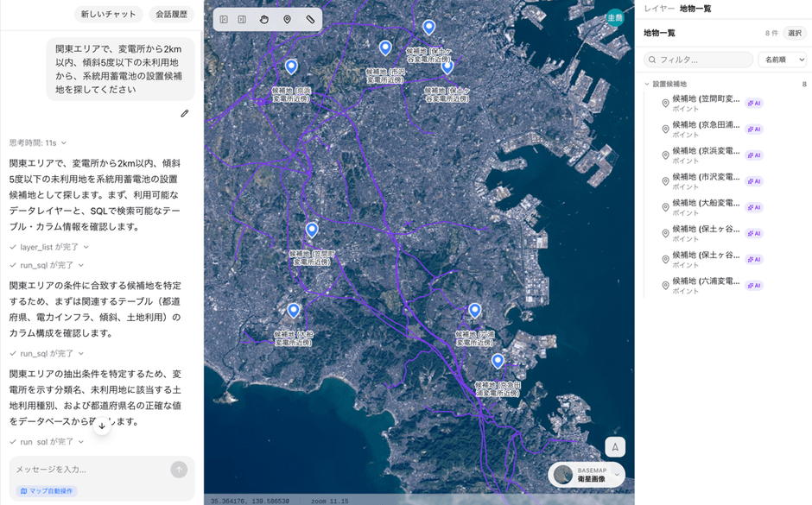
Task: Click the edit pencil icon under user message
Action: [x=184, y=113]
